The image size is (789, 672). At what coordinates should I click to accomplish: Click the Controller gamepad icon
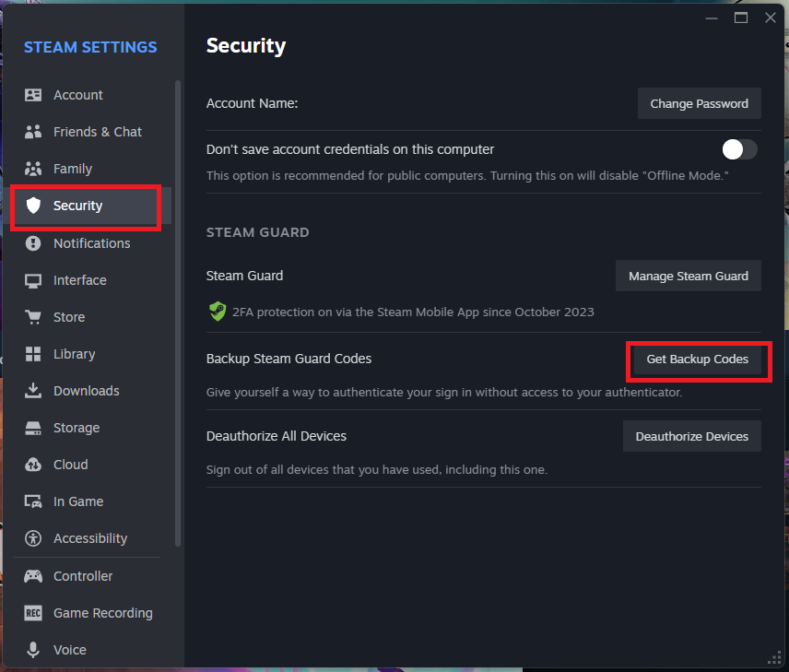pyautogui.click(x=33, y=576)
